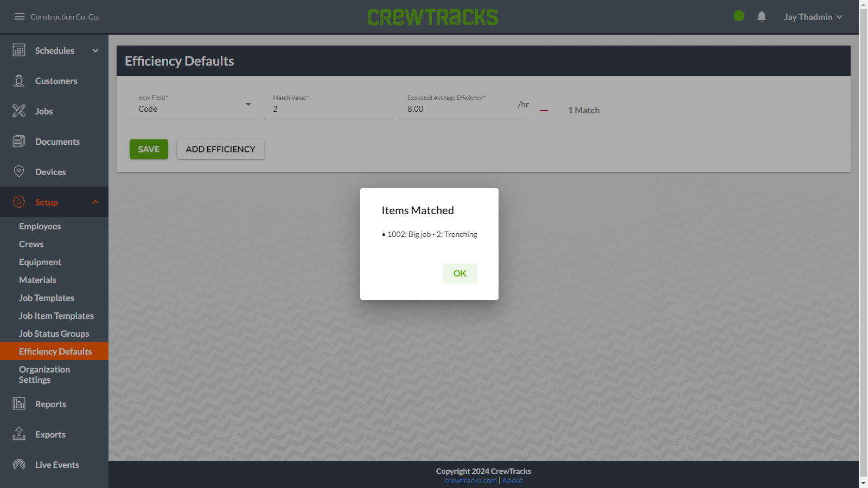Click the Schedules calendar icon

coord(19,50)
